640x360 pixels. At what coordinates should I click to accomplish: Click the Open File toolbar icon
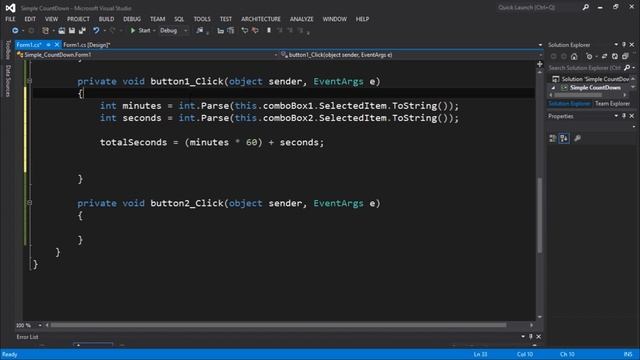pyautogui.click(x=62, y=31)
